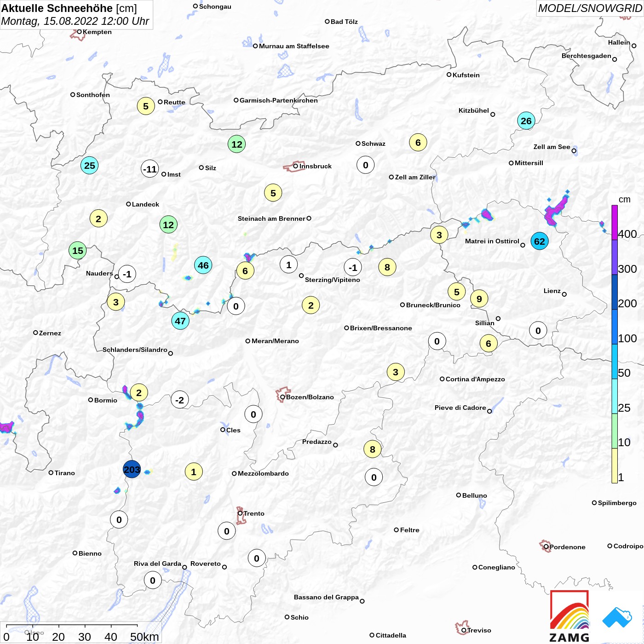Click the Kempten city outline marker
644x644 pixels.
point(78,34)
